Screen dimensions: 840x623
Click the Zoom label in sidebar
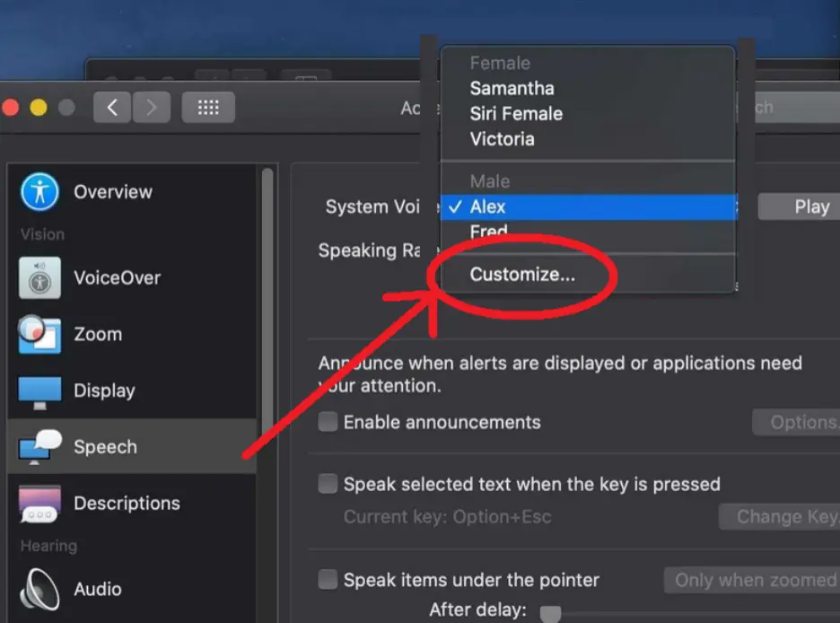point(98,334)
